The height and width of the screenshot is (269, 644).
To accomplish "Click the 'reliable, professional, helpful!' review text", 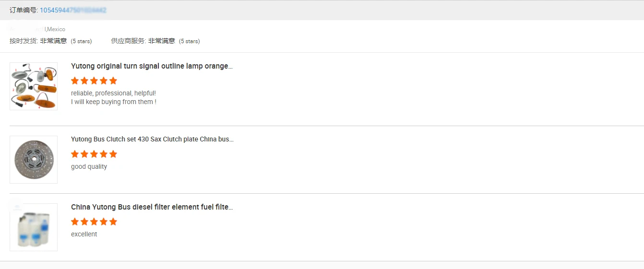I will click(113, 93).
